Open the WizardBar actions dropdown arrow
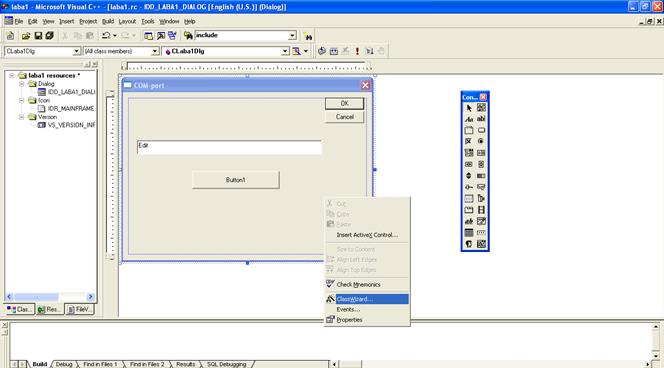The image size is (664, 368). point(305,51)
